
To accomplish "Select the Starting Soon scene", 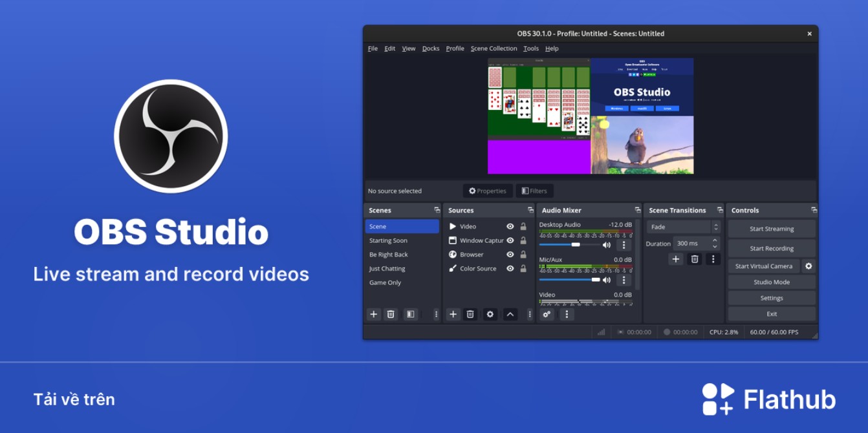I will [x=402, y=240].
